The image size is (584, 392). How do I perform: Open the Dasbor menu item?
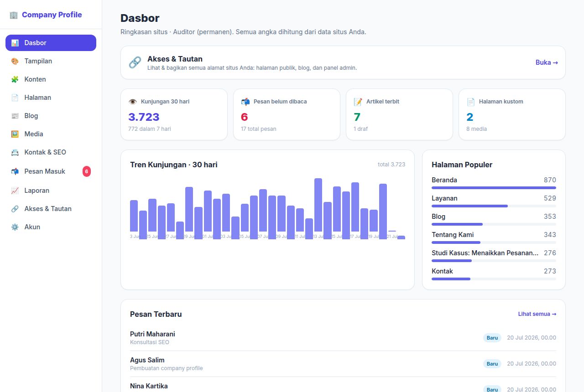coord(51,43)
